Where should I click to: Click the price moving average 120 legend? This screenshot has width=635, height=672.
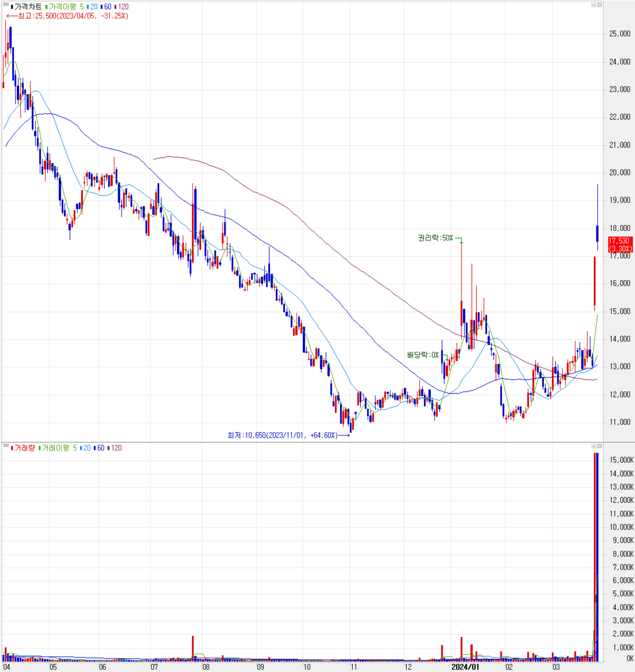pyautogui.click(x=122, y=7)
